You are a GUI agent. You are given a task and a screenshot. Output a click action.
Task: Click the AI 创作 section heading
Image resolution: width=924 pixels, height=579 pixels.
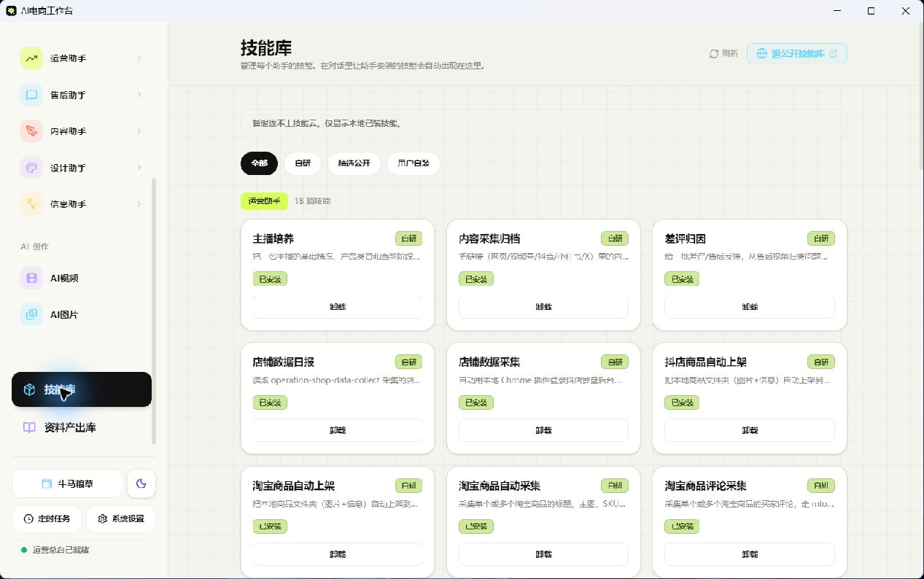click(x=34, y=246)
